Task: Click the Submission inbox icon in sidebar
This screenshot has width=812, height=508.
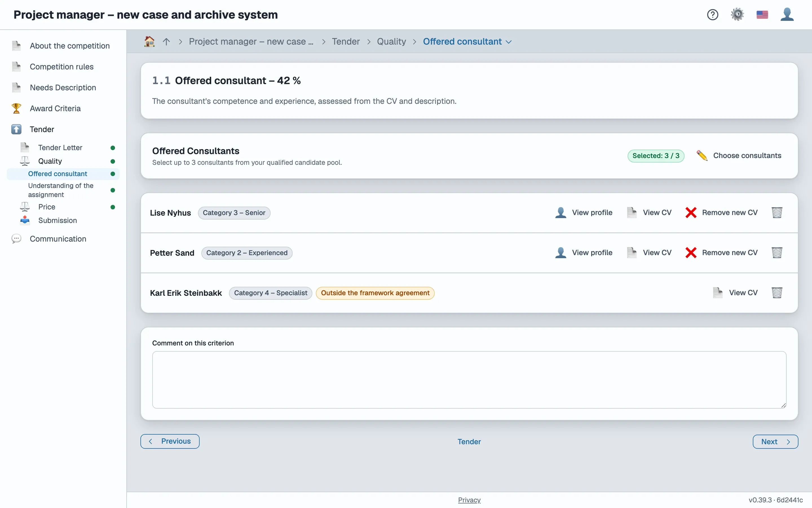Action: [25, 220]
